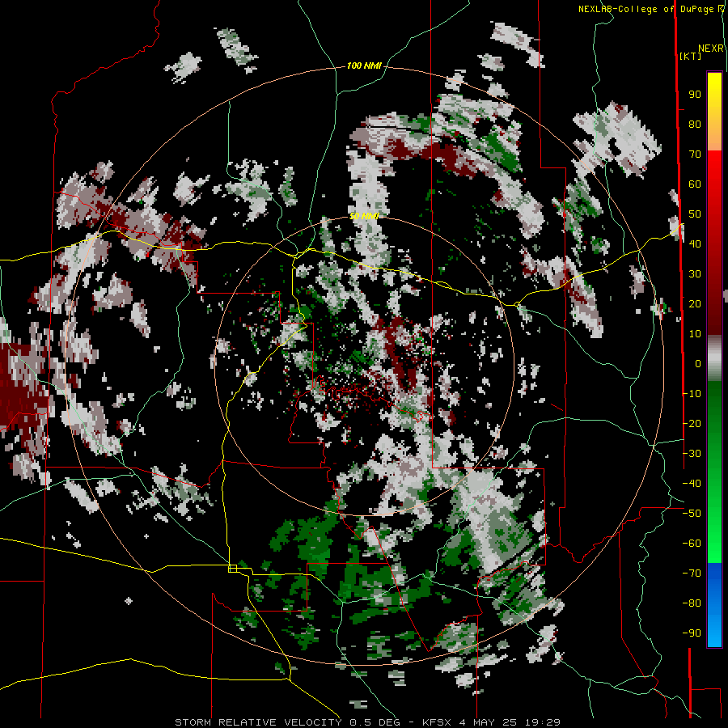Click the -30 value on velocity scale
Screen dimensions: 728x728
(x=692, y=454)
